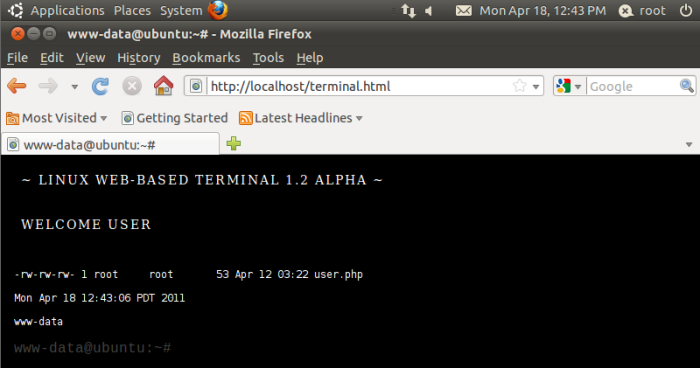This screenshot has width=700, height=368.
Task: Launch Firefox from the panel icon
Action: click(x=218, y=10)
